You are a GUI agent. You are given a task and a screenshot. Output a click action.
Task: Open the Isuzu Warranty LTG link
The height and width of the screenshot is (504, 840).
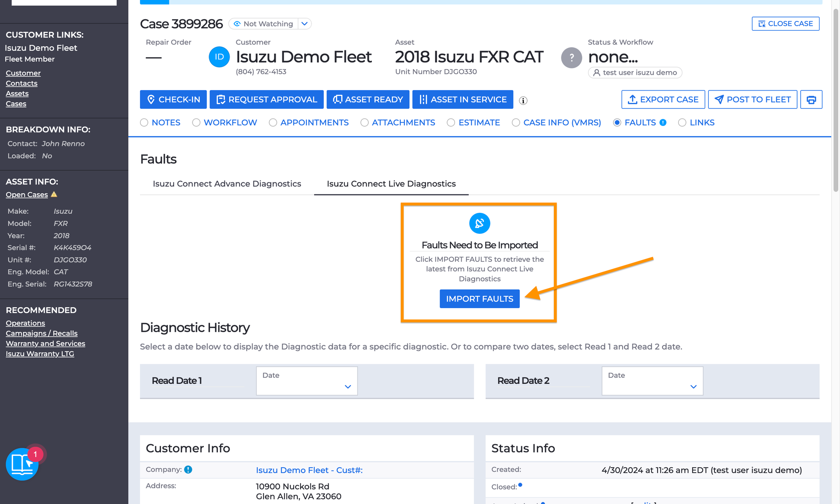pos(40,354)
